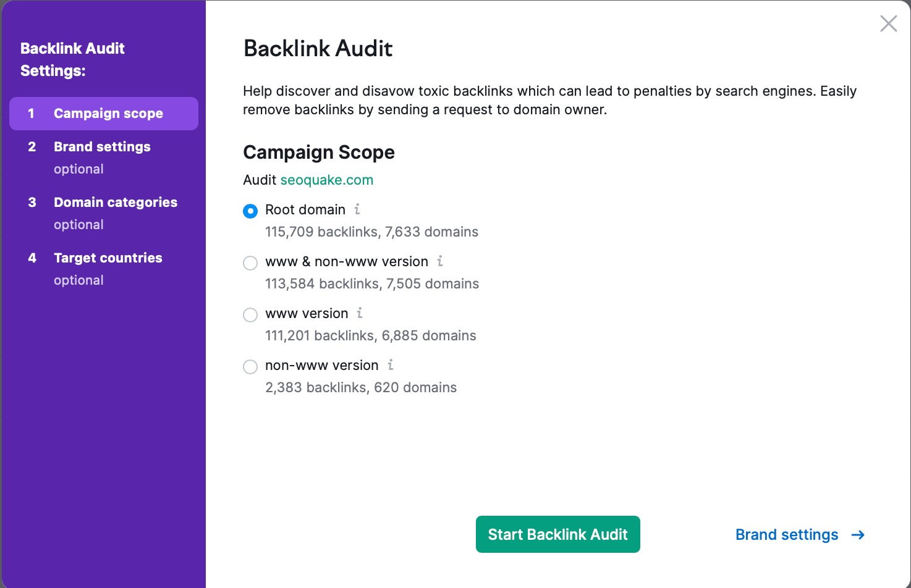Go to the Brand settings step
Viewport: 911px width, 588px height.
(x=102, y=146)
